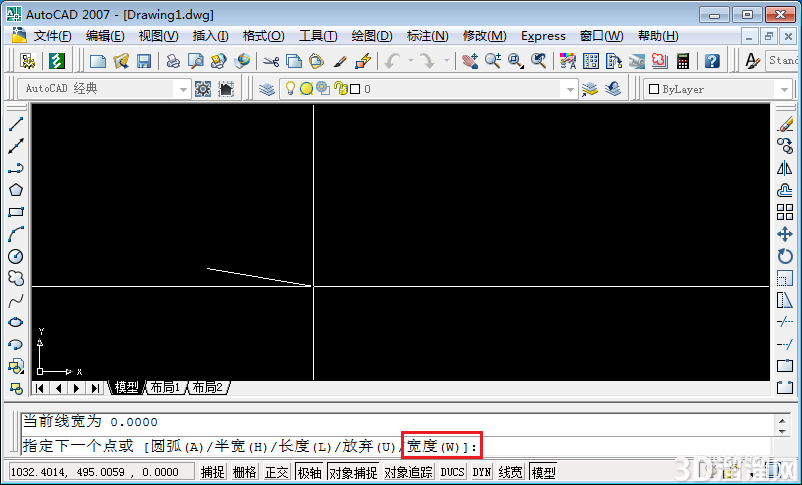Viewport: 802px width, 485px height.
Task: Open the Express menu
Action: click(x=543, y=36)
